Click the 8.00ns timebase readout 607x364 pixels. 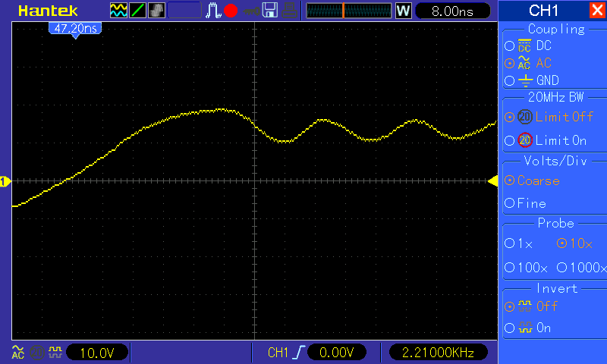[x=452, y=11]
